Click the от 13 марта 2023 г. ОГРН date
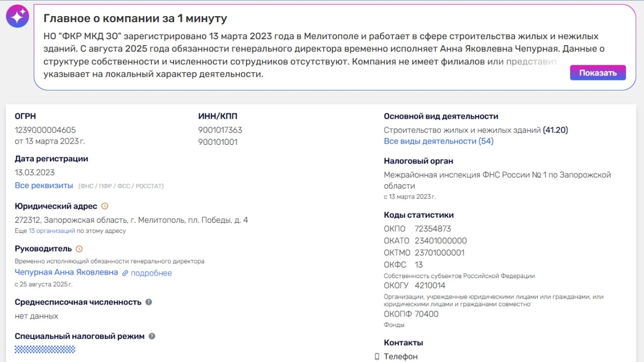The image size is (644, 362). pyautogui.click(x=50, y=142)
